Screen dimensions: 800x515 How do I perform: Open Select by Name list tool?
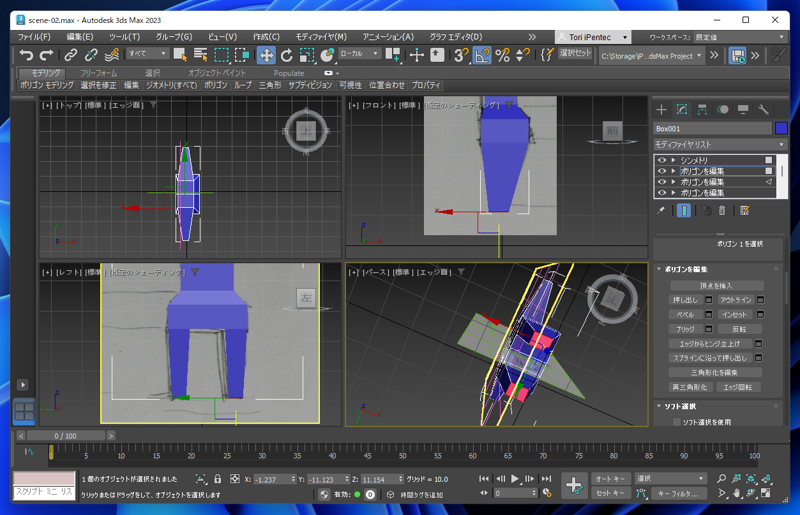pos(201,55)
